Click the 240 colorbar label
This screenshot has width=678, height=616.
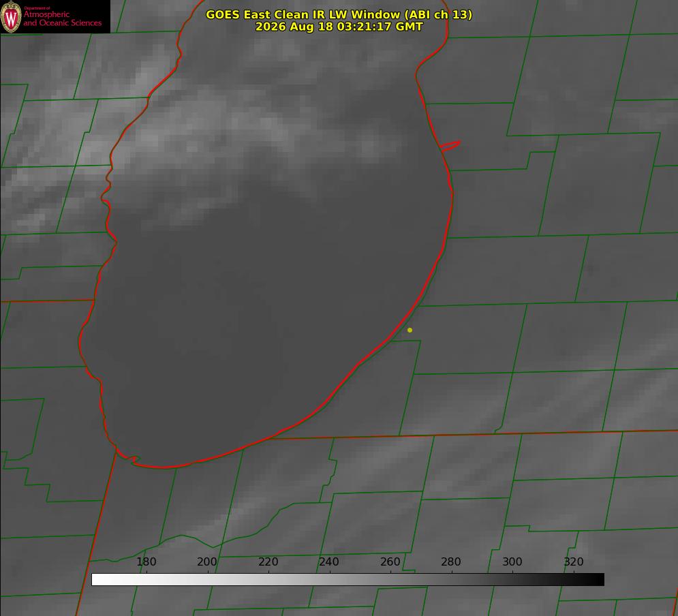329,561
